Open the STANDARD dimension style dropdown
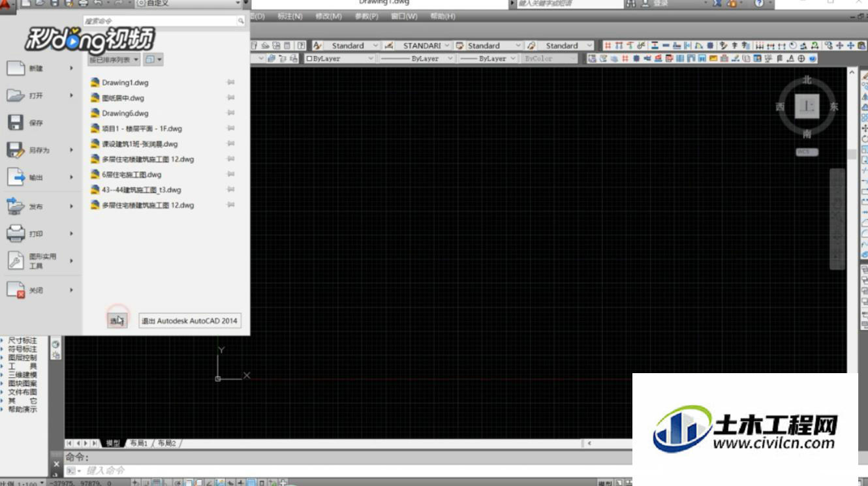Screen dimensions: 868x486 (x=446, y=46)
